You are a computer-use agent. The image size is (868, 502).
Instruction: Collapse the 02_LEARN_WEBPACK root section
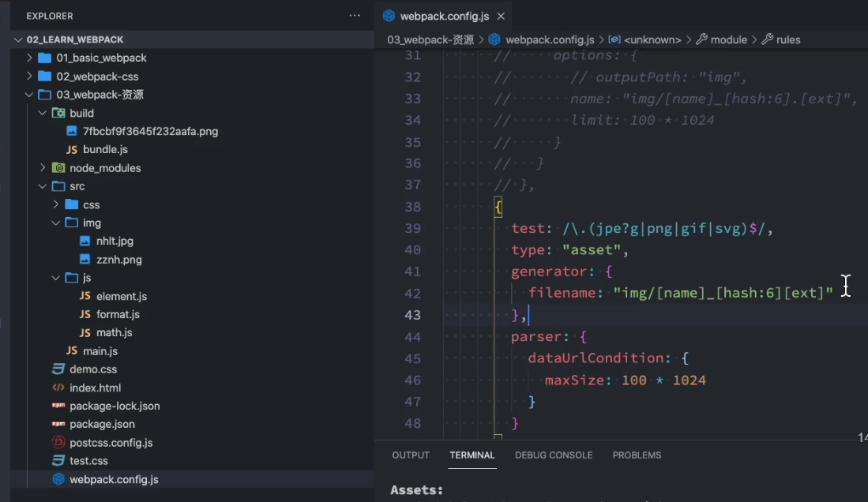click(18, 39)
